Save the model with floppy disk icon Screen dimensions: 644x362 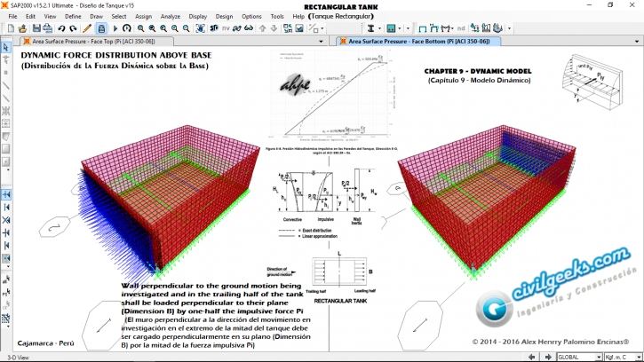coord(36,28)
